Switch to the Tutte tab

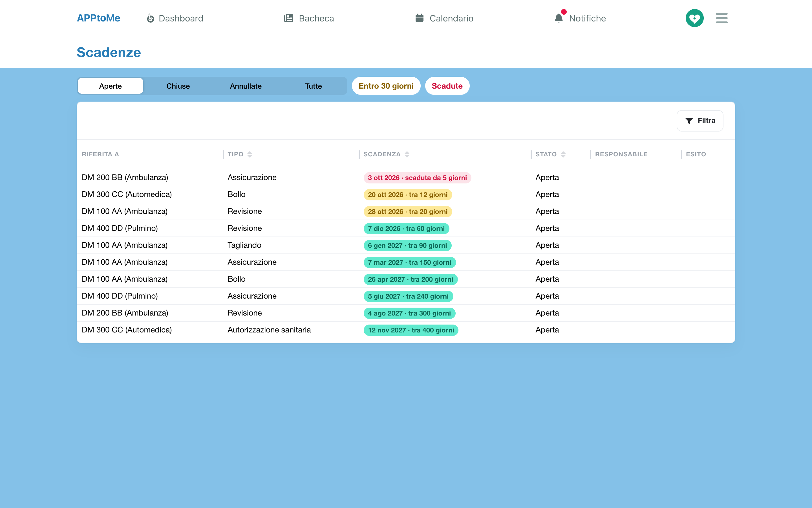[314, 86]
